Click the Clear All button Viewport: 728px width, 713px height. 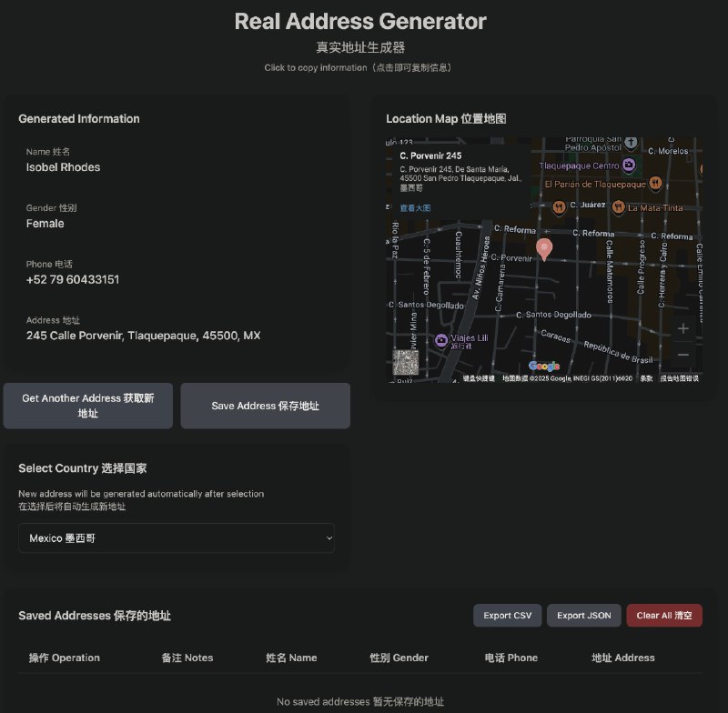pos(663,615)
